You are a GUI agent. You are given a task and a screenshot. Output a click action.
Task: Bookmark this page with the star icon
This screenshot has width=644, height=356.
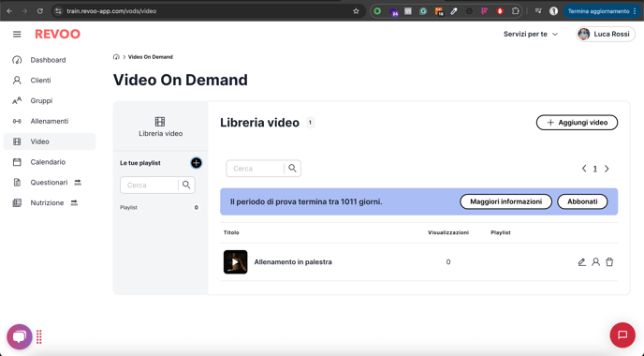[x=356, y=11]
